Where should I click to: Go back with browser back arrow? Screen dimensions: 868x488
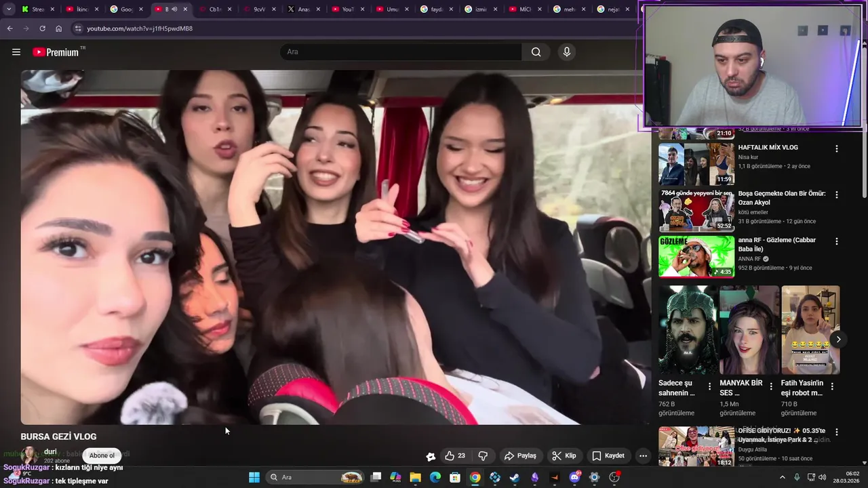(x=9, y=28)
